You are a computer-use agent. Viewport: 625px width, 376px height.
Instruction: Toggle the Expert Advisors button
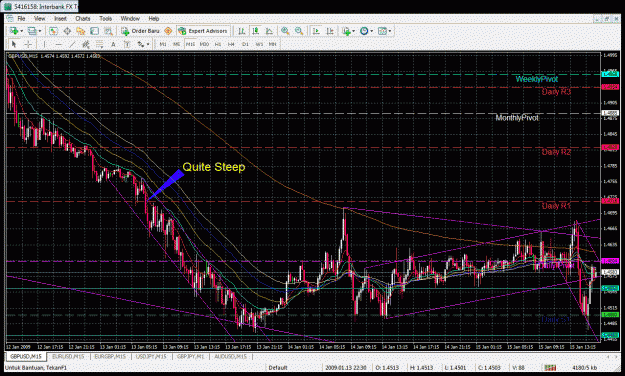(204, 31)
